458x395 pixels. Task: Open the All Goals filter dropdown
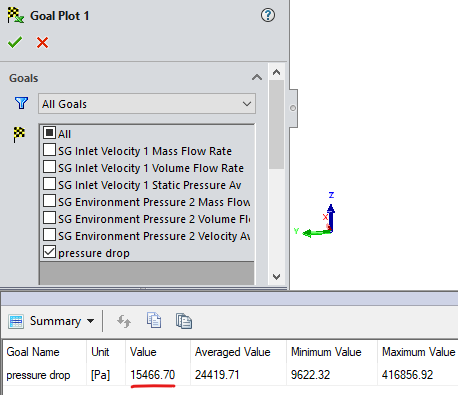(147, 104)
